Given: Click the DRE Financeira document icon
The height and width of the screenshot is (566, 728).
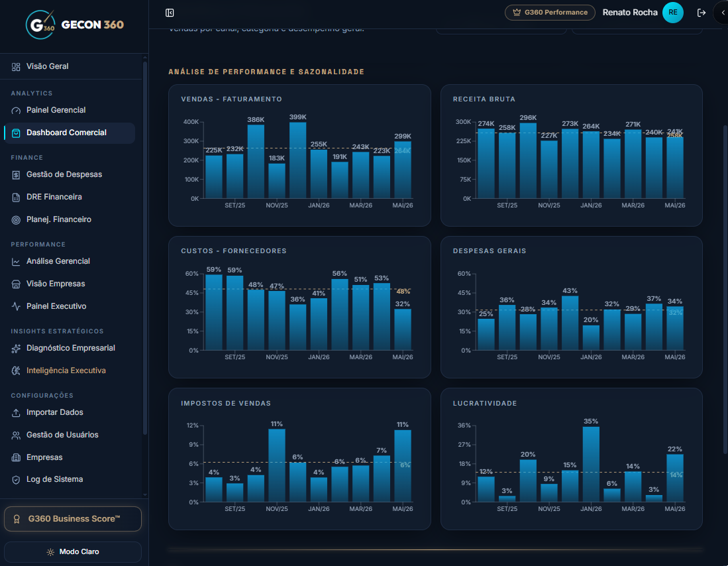Looking at the screenshot, I should pos(16,198).
